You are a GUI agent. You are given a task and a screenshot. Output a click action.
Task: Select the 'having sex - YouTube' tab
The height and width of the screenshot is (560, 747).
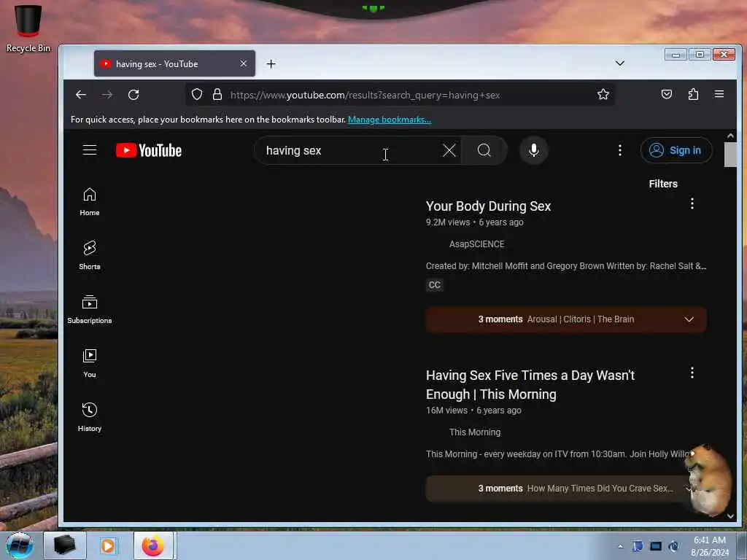[x=174, y=64]
